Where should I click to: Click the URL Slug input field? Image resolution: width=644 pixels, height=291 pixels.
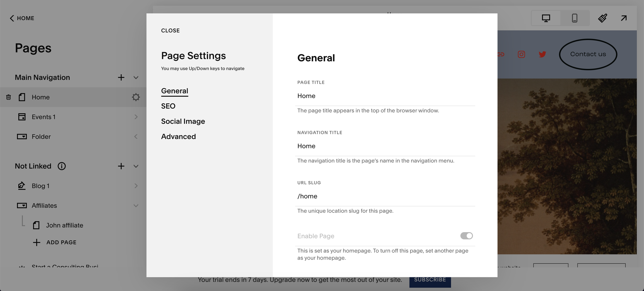385,196
